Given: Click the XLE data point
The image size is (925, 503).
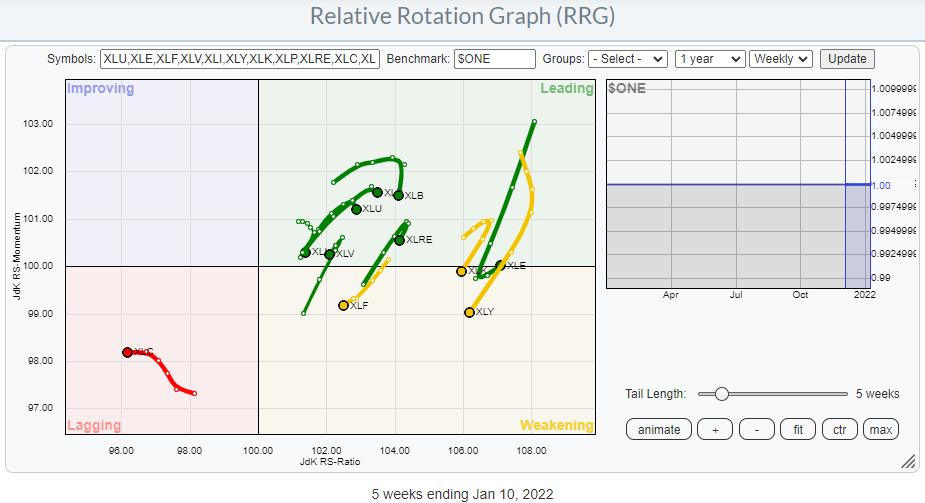Looking at the screenshot, I should [500, 266].
